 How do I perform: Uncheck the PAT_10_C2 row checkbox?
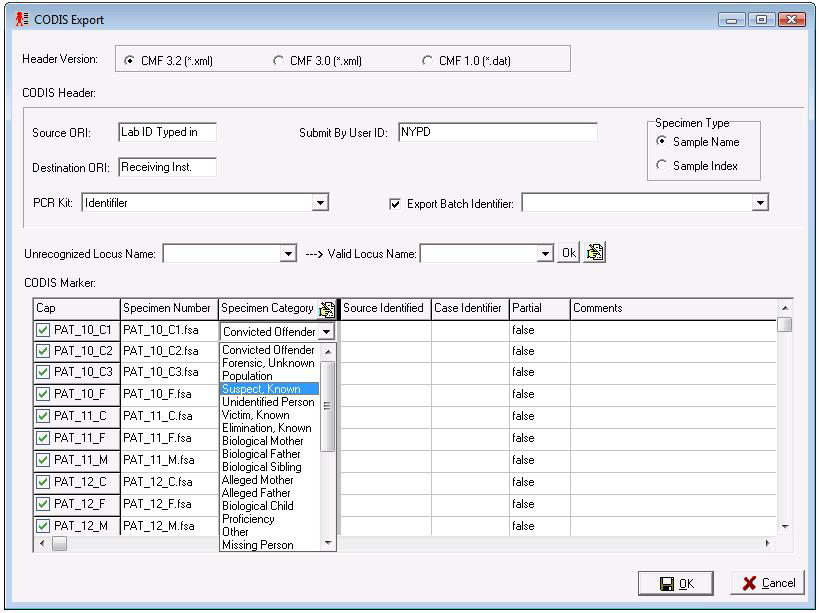43,351
